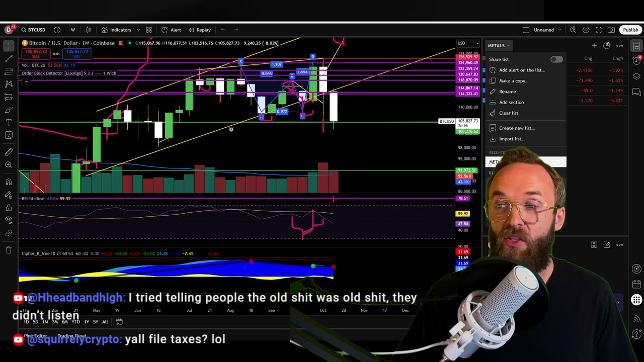Choose Create new list
Image resolution: width=644 pixels, height=362 pixels.
(525, 128)
